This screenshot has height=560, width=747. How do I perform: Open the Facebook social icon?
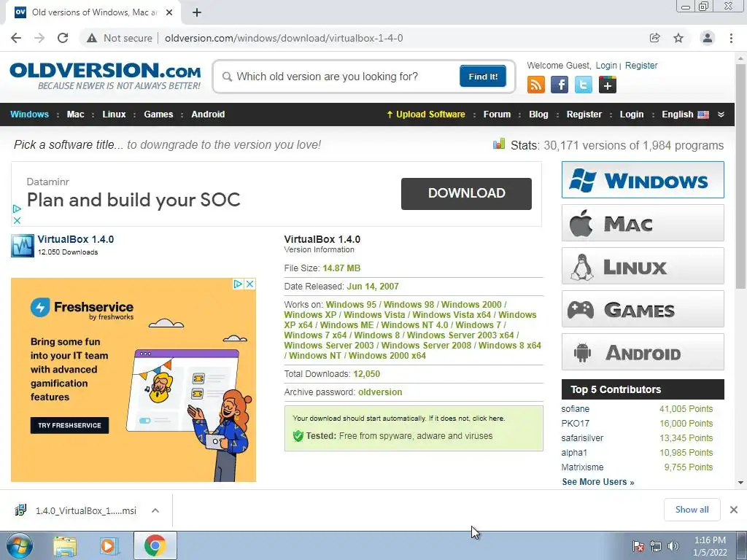click(560, 85)
